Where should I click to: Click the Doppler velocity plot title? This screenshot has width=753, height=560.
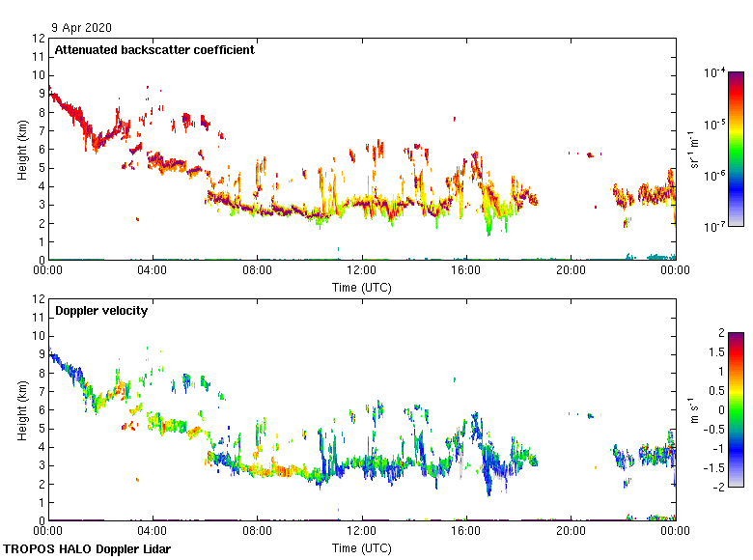pos(100,311)
